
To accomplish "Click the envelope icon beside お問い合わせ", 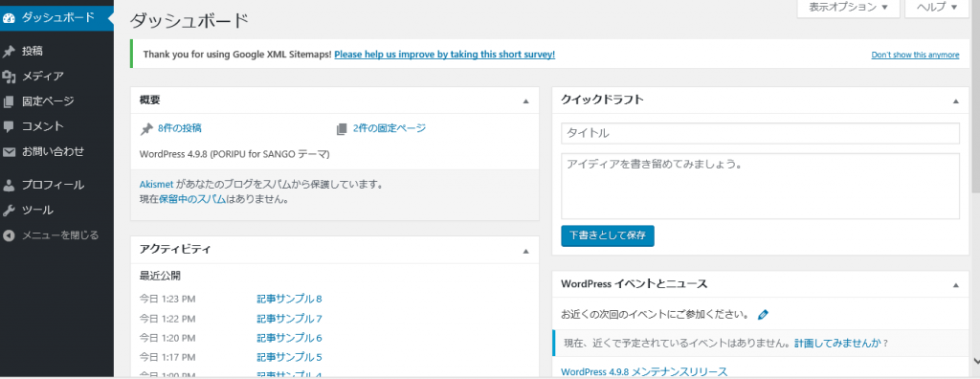I will pos(9,151).
